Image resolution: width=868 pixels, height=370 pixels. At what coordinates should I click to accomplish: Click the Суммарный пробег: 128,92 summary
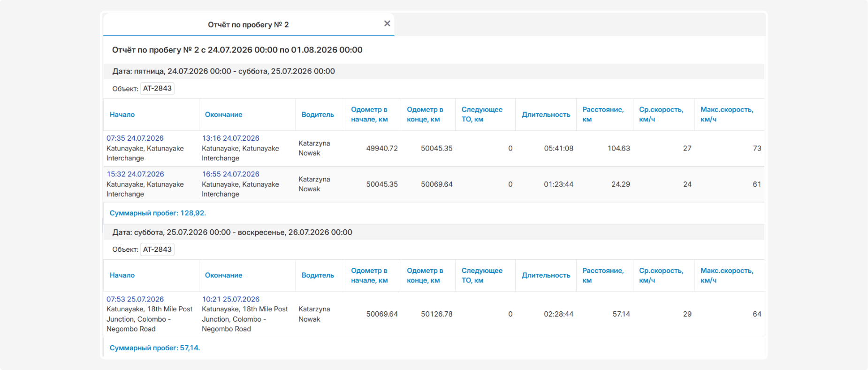click(x=158, y=213)
